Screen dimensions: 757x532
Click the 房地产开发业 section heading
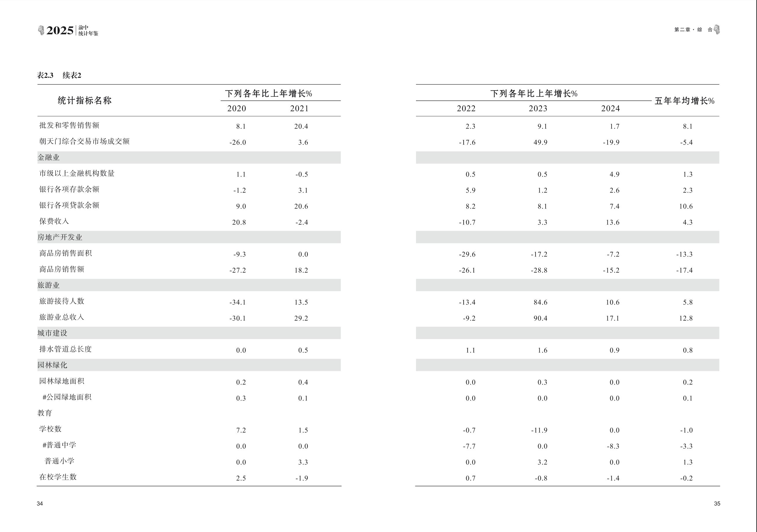[x=60, y=237]
